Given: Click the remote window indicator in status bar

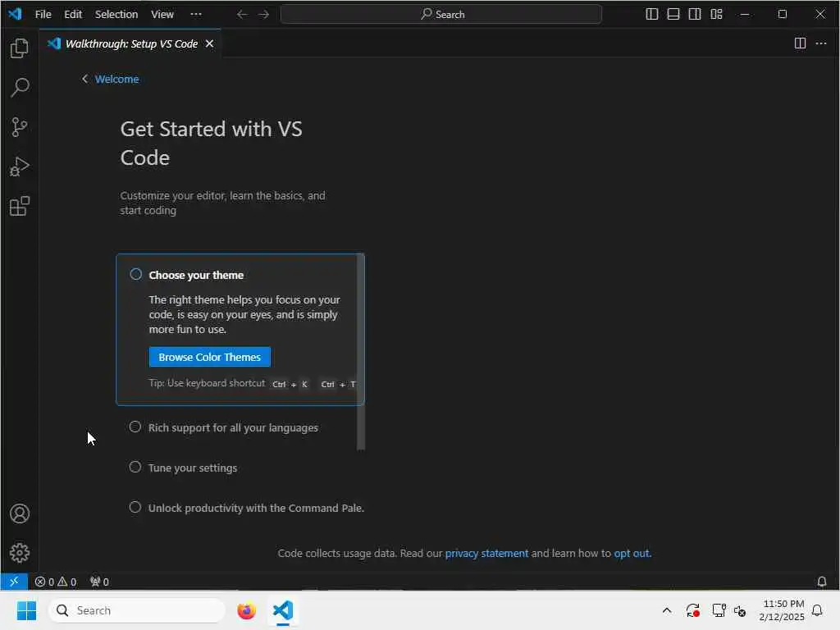Looking at the screenshot, I should [14, 582].
